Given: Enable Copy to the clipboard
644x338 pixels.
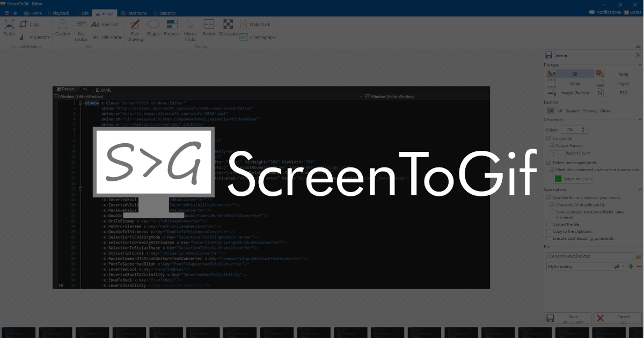Looking at the screenshot, I should pyautogui.click(x=548, y=231).
